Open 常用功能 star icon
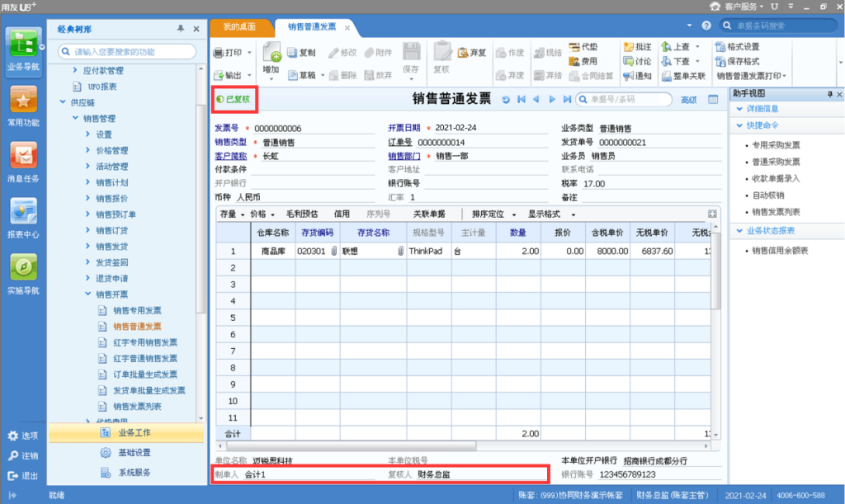 pos(22,106)
